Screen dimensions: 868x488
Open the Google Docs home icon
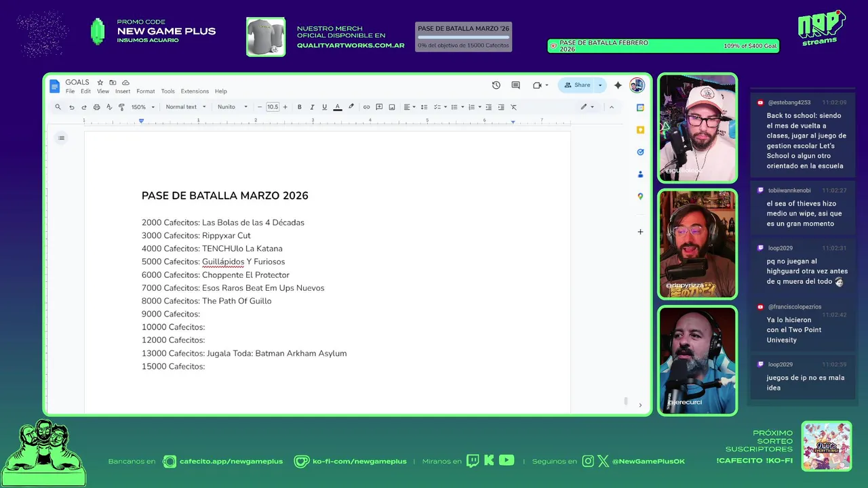click(x=54, y=86)
